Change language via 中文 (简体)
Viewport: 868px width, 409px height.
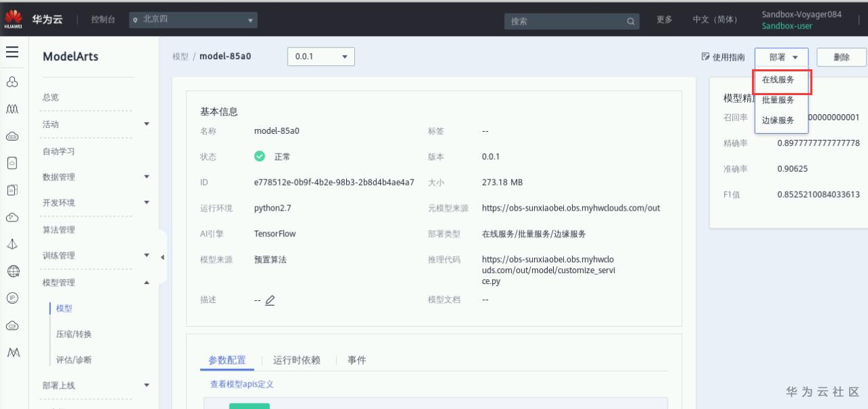click(x=715, y=20)
